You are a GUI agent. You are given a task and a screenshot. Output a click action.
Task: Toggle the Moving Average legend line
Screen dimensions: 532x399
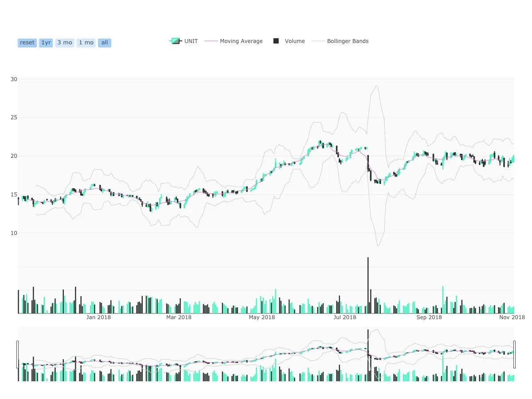[x=211, y=41]
